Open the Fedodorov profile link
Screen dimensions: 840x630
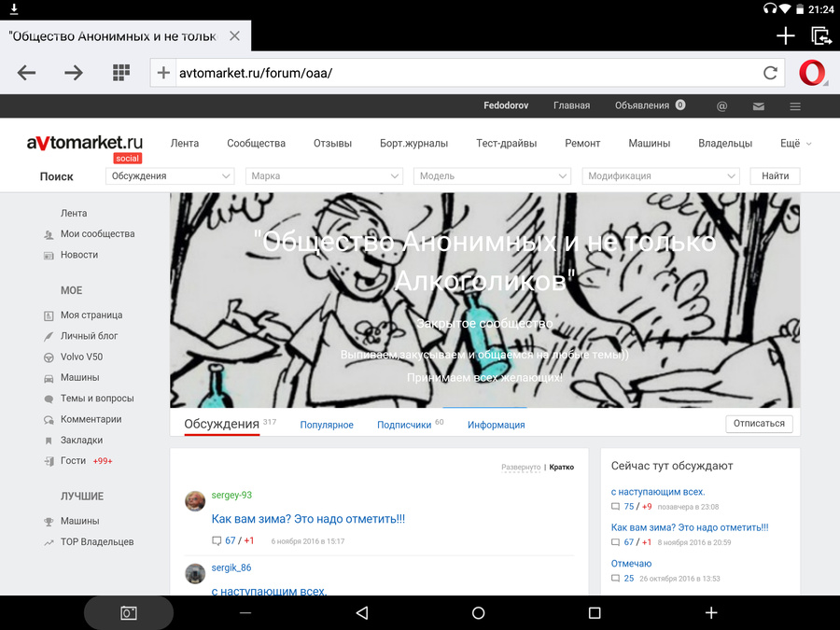(x=506, y=105)
